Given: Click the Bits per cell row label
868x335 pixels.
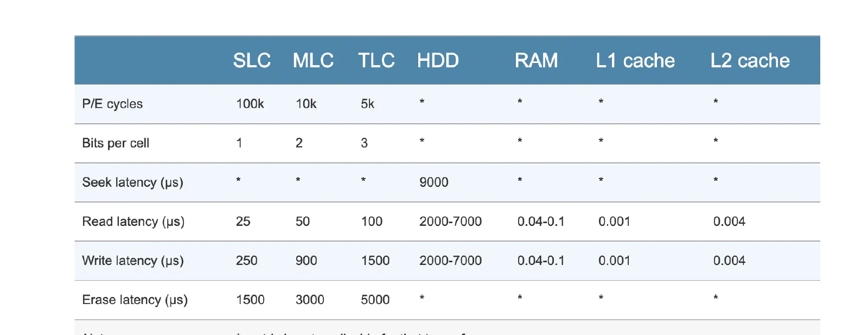Looking at the screenshot, I should click(x=116, y=143).
